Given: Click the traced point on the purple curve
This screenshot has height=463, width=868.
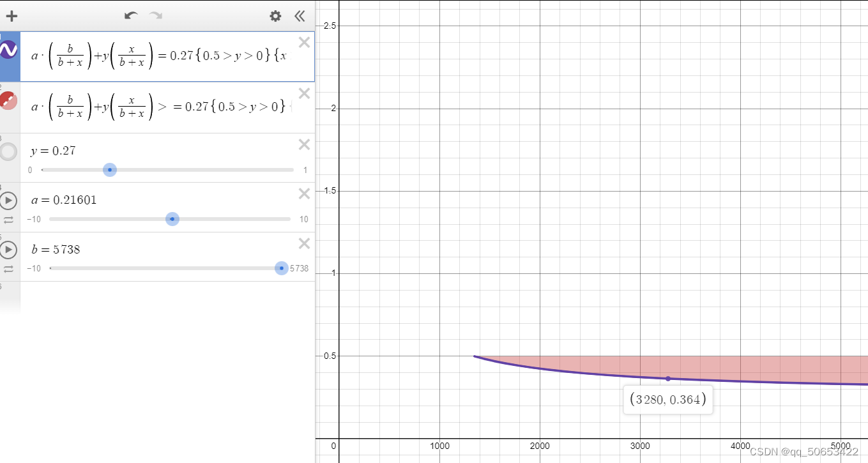Looking at the screenshot, I should click(x=668, y=379).
